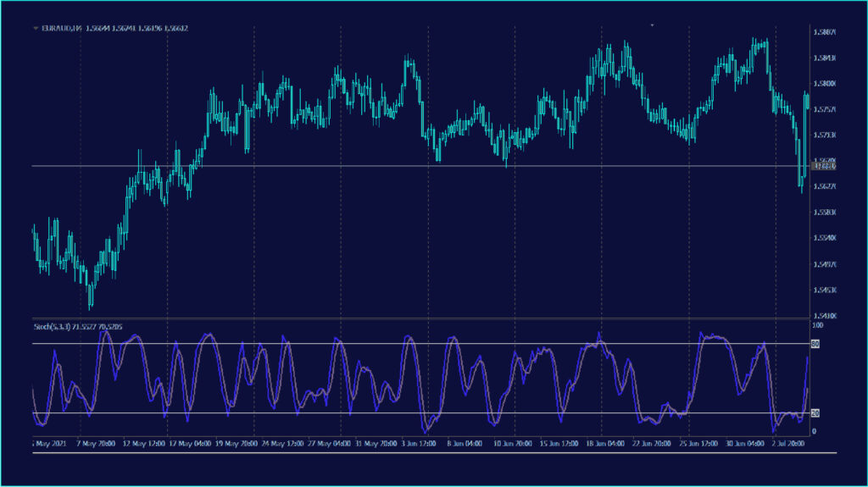Click the 7 May 20:00 time label

tap(96, 443)
